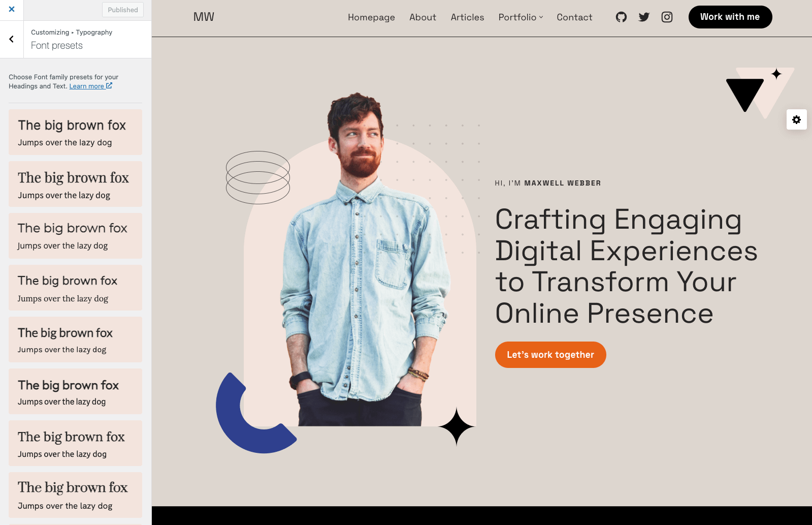This screenshot has width=812, height=525.
Task: Click the MW site logo
Action: tap(204, 17)
